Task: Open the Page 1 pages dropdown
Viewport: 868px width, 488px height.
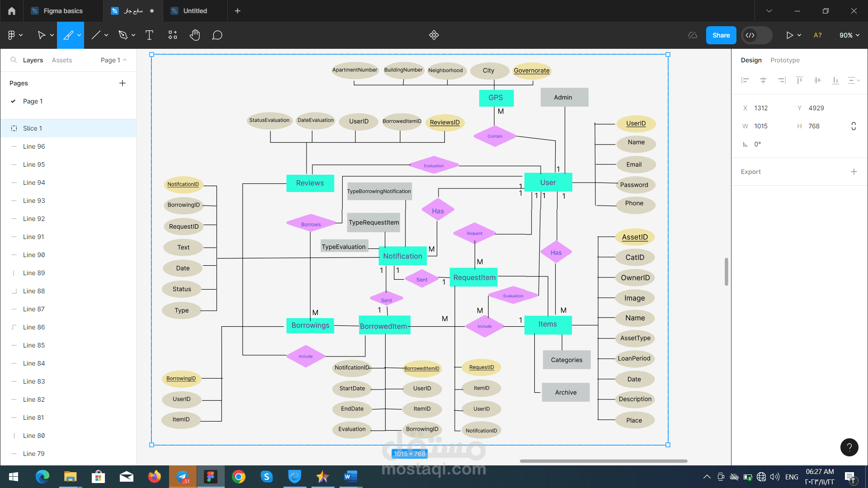Action: click(x=113, y=60)
